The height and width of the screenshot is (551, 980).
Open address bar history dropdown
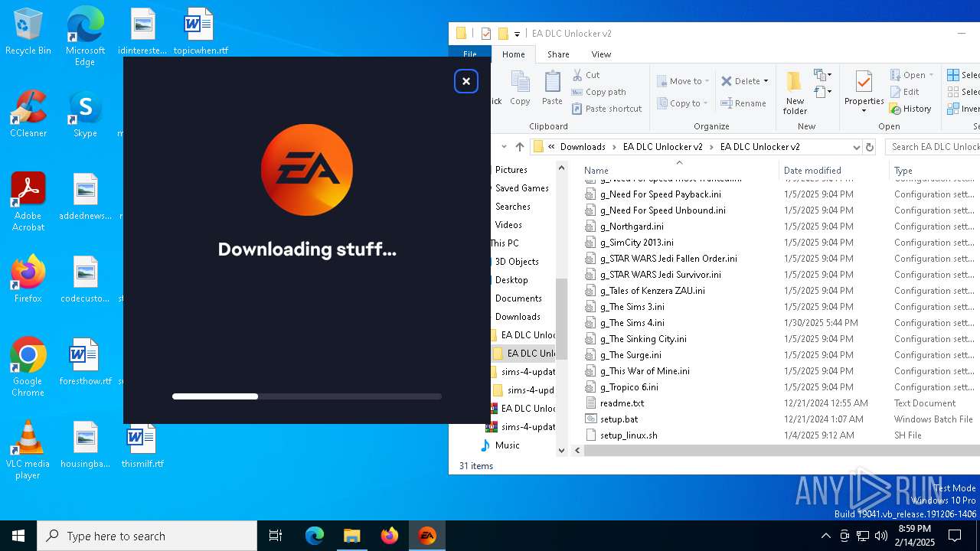tap(856, 147)
